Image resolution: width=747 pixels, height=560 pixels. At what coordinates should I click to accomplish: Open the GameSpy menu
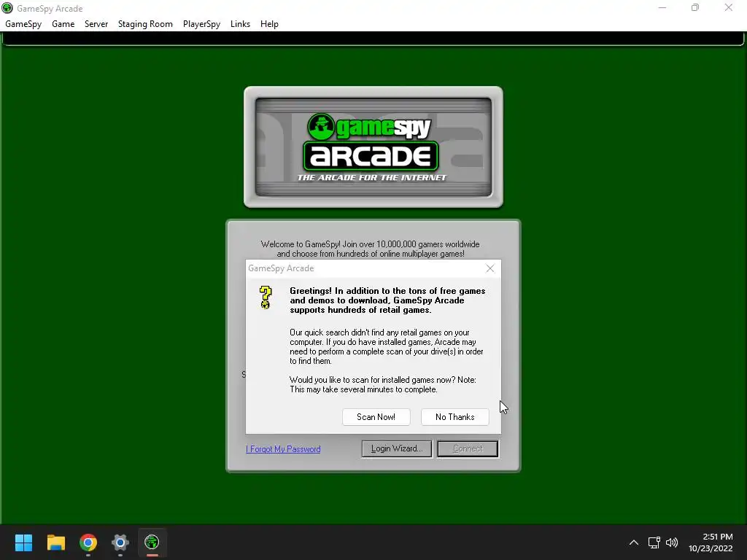(x=23, y=24)
